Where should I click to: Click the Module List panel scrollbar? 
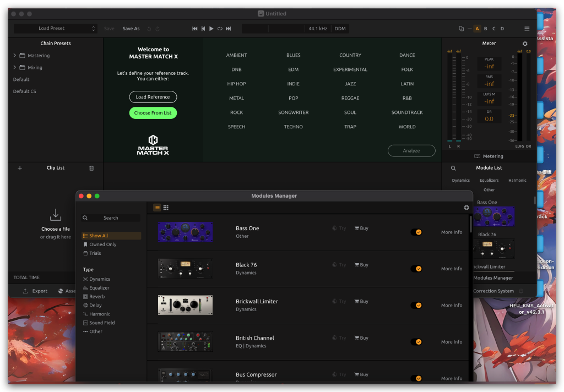pyautogui.click(x=535, y=200)
